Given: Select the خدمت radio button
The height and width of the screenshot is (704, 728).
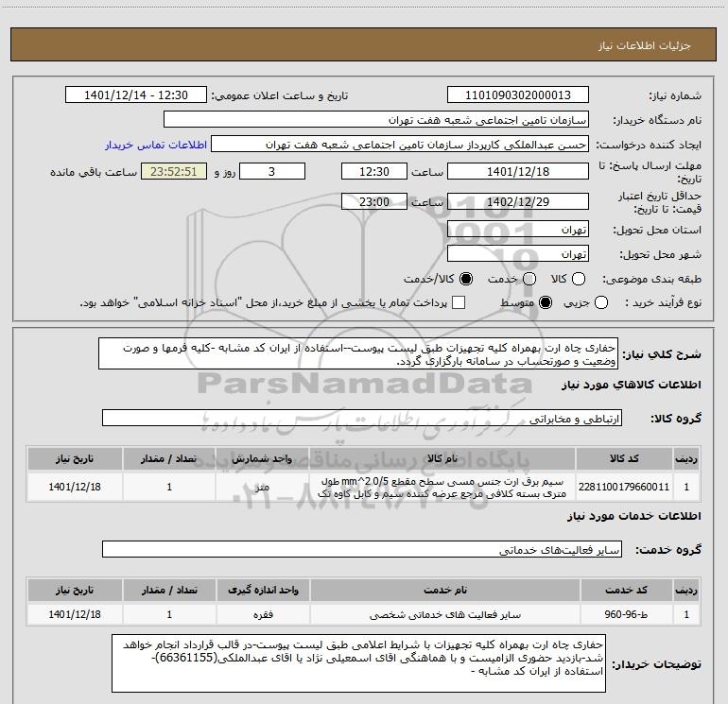Looking at the screenshot, I should click(x=529, y=279).
